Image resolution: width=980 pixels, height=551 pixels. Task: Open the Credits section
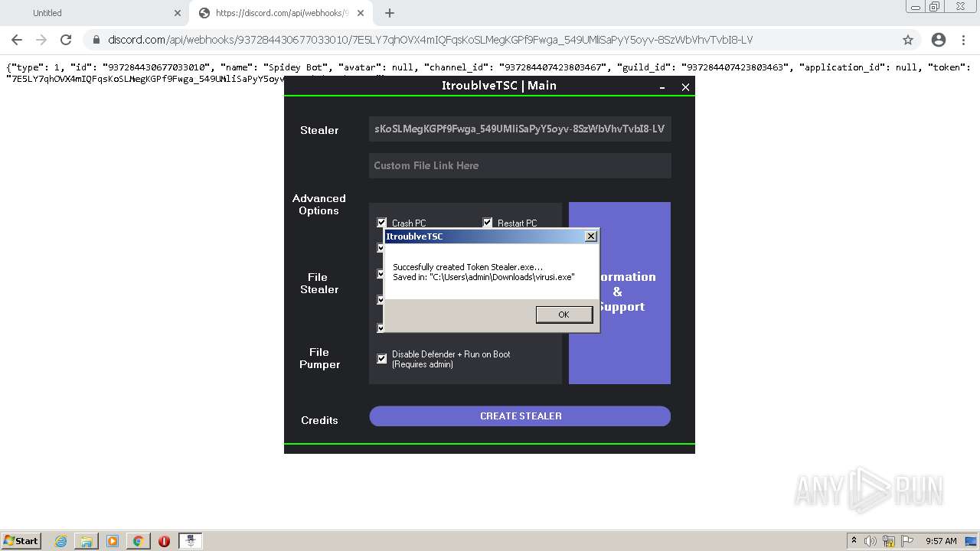(x=319, y=420)
